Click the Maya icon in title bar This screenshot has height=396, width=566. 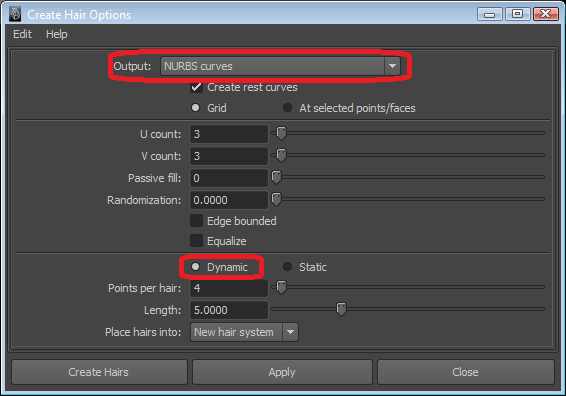[15, 14]
